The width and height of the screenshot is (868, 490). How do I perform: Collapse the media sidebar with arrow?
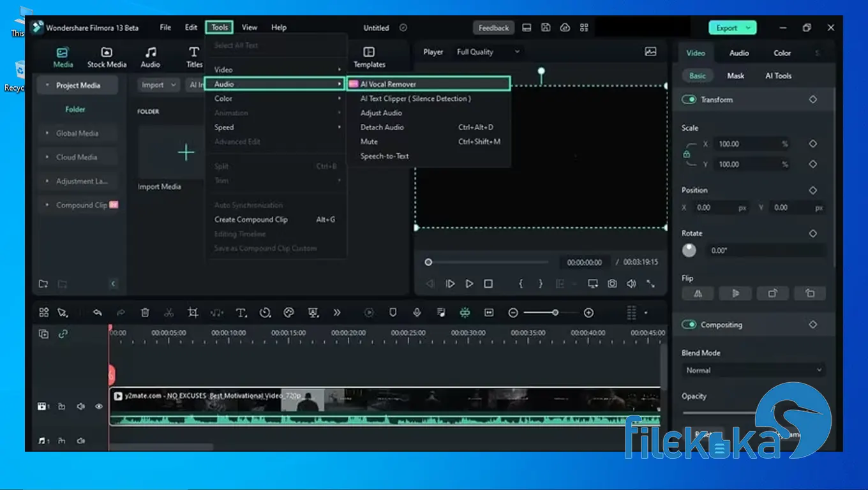click(x=113, y=284)
